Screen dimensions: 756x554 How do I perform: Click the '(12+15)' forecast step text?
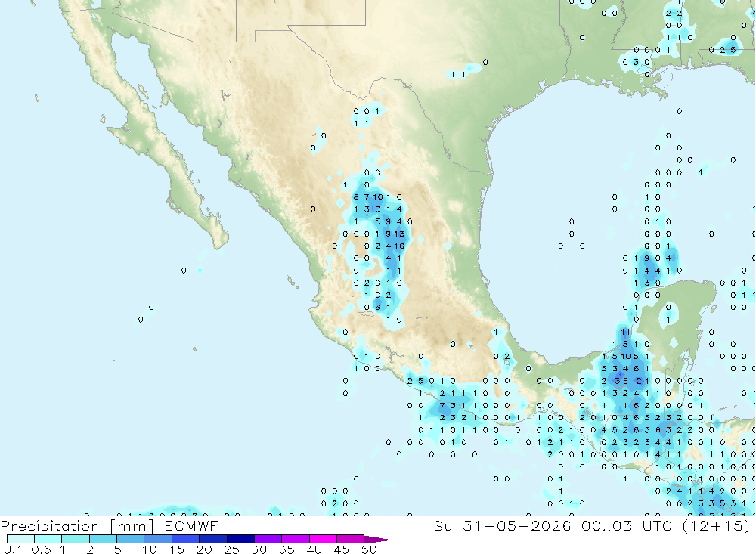(717, 526)
